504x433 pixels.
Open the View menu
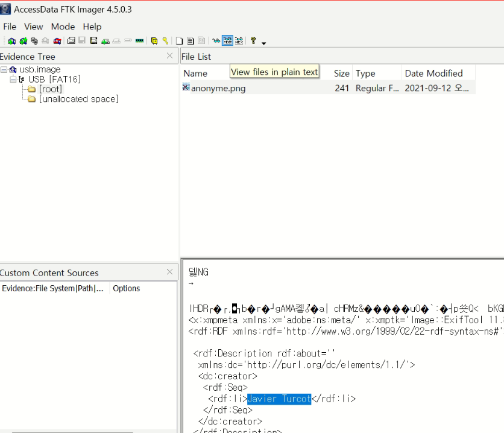(33, 27)
